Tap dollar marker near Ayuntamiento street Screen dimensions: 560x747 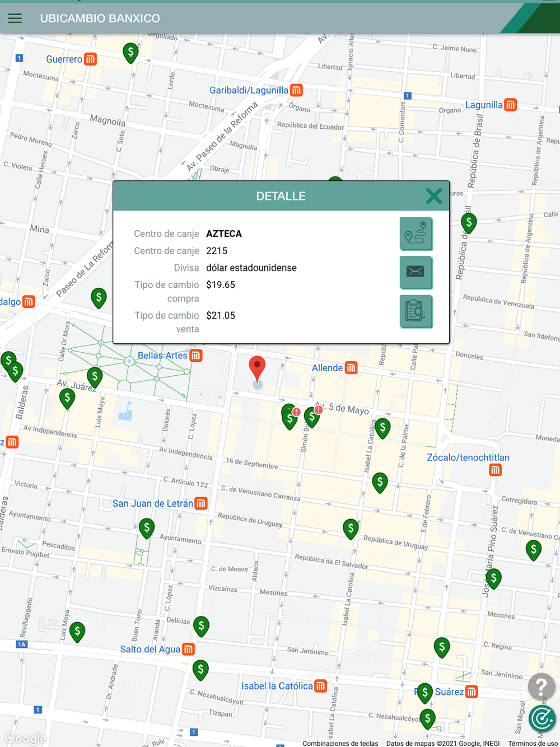pyautogui.click(x=147, y=528)
